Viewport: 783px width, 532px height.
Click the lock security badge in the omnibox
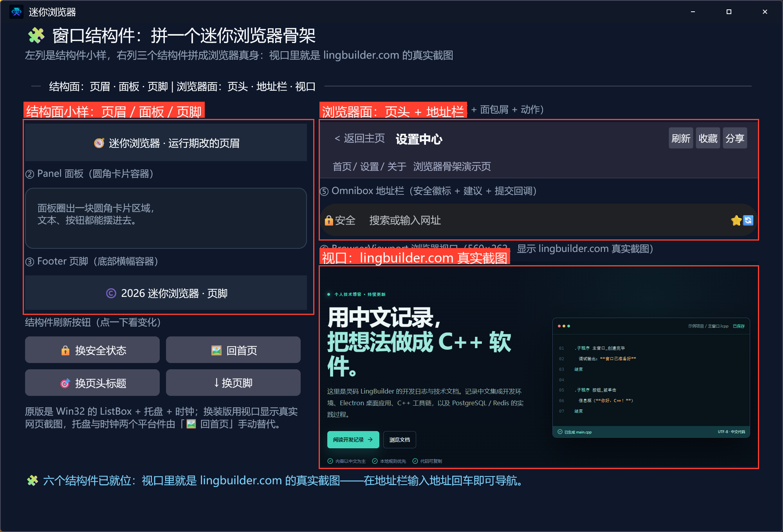[329, 221]
